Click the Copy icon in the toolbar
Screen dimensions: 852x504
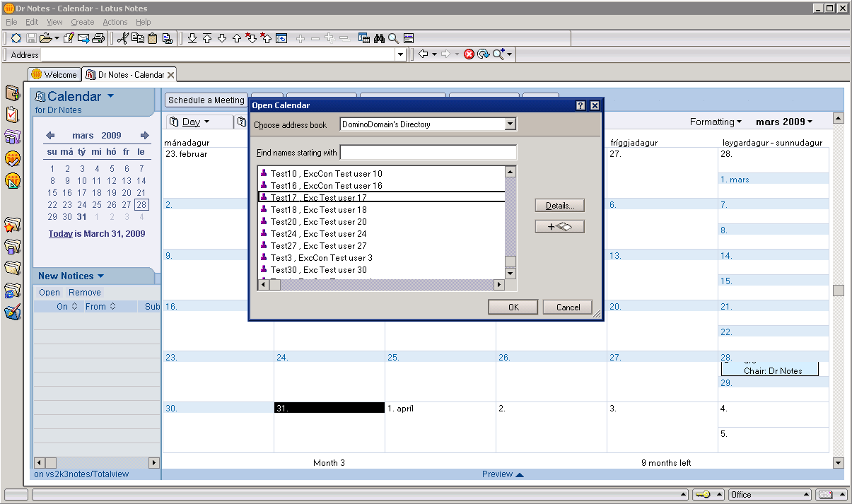[138, 38]
